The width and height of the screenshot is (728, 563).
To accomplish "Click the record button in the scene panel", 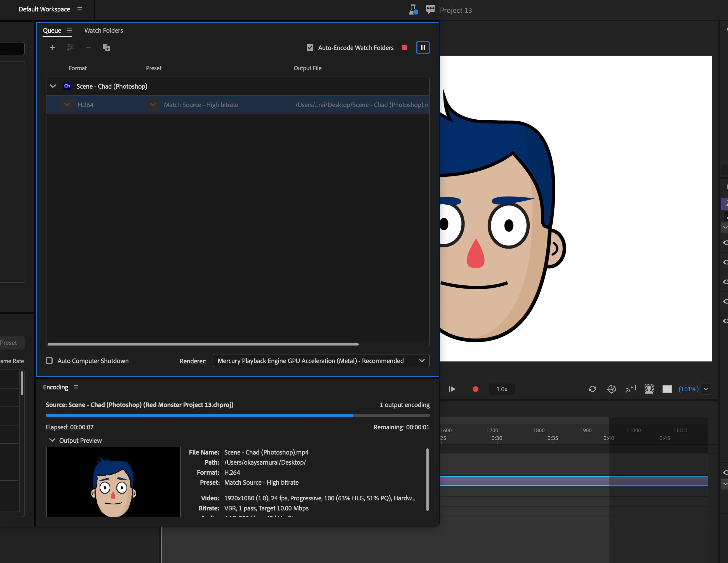I will pos(475,389).
